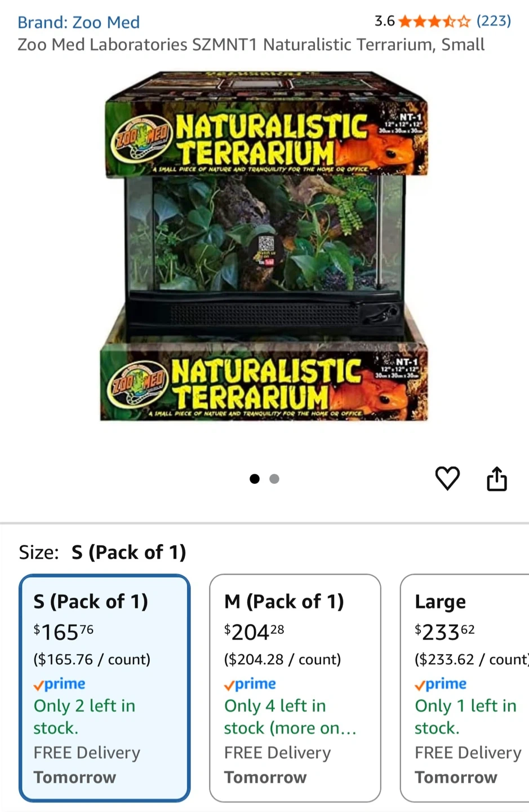Tap the share icon
The height and width of the screenshot is (812, 529).
tap(496, 479)
